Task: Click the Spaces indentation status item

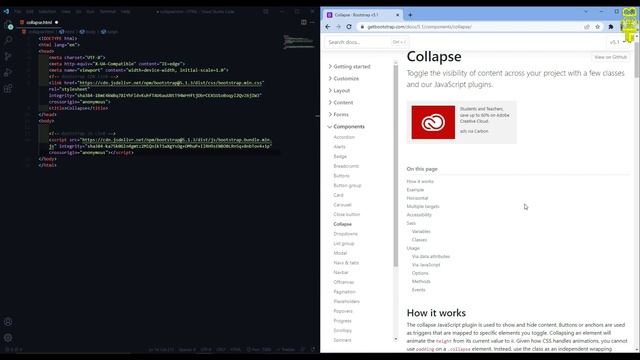Action: point(187,349)
